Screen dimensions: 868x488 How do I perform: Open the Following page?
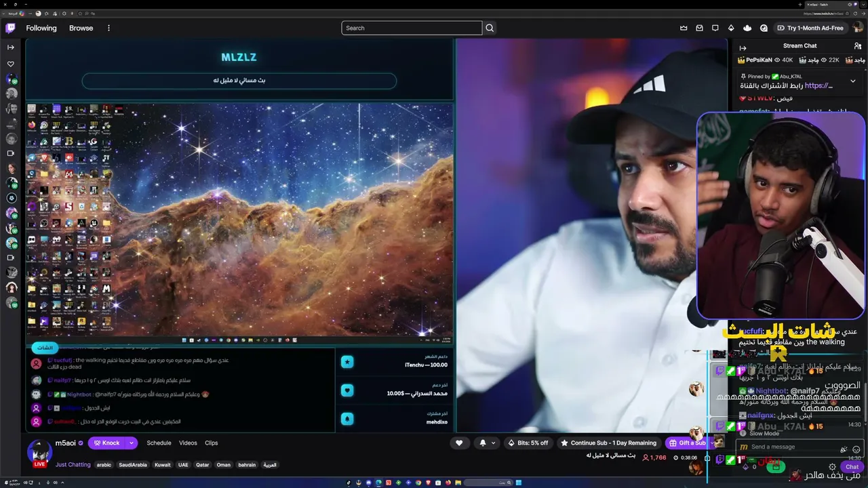point(41,28)
